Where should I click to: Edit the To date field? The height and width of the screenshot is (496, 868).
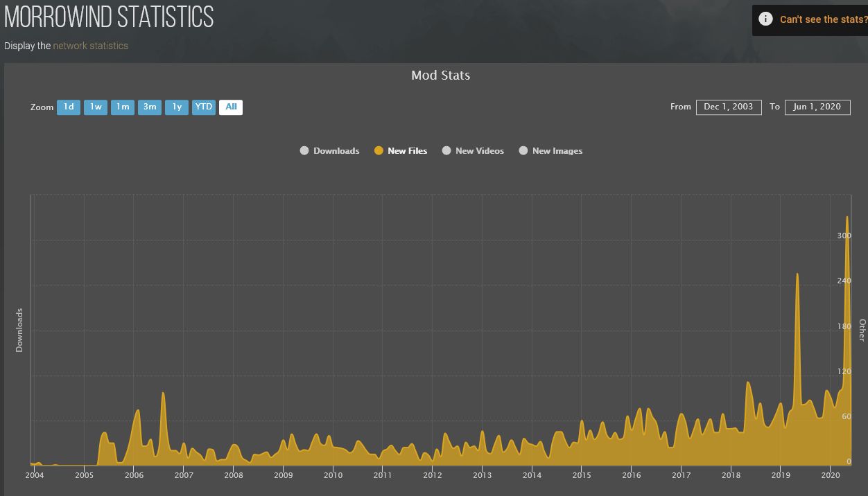(x=817, y=107)
